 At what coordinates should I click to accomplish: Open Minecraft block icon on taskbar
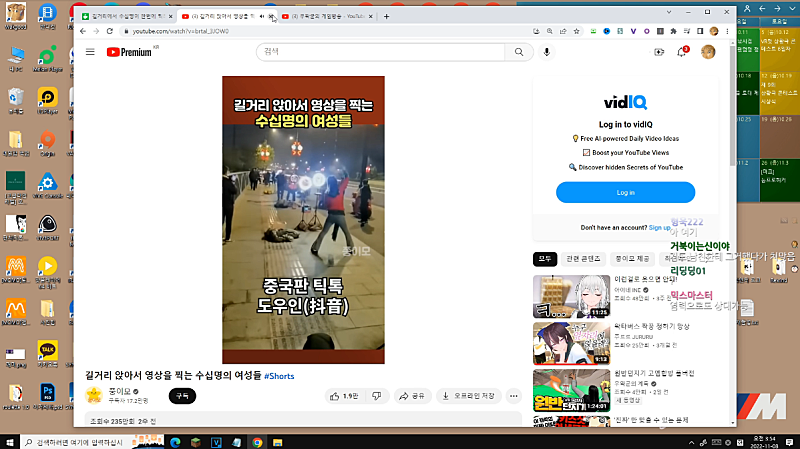196,442
